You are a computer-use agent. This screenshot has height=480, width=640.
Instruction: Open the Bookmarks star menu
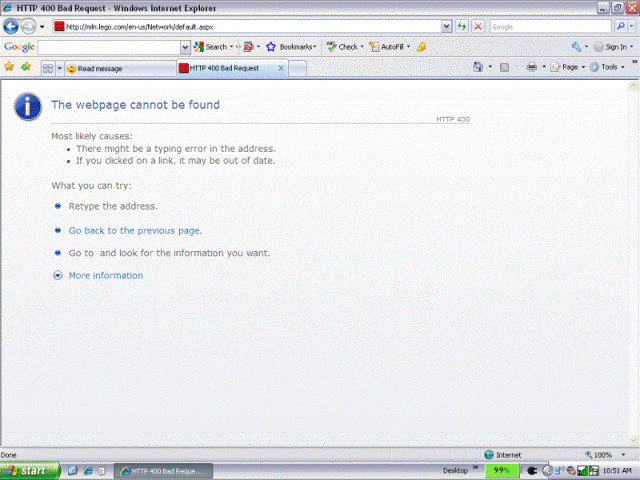(x=291, y=47)
